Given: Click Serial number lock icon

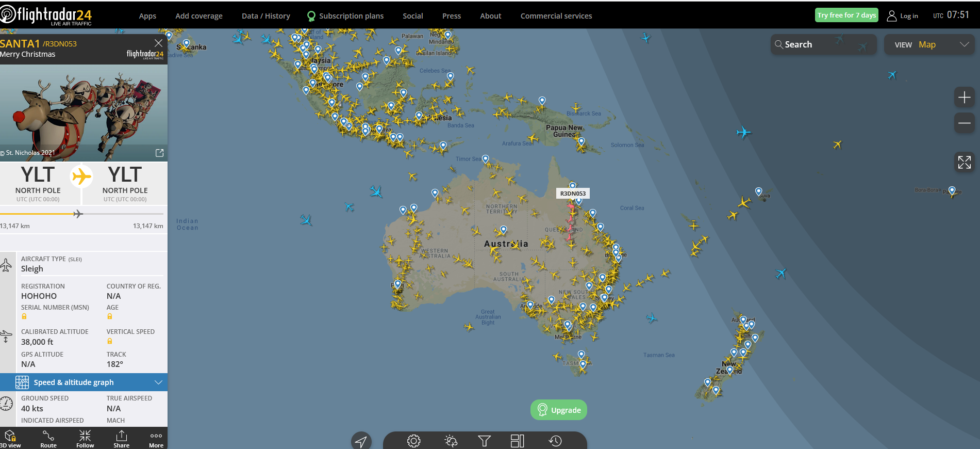Looking at the screenshot, I should 24,316.
